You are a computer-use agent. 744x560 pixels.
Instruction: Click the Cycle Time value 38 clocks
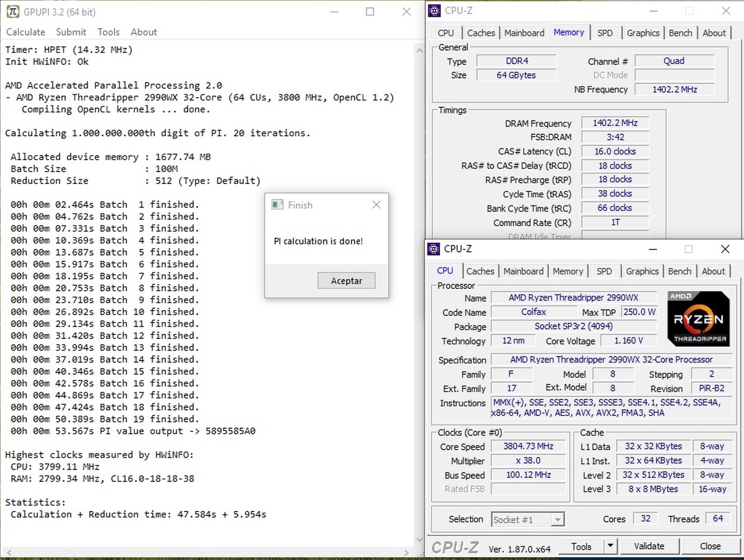tap(615, 194)
